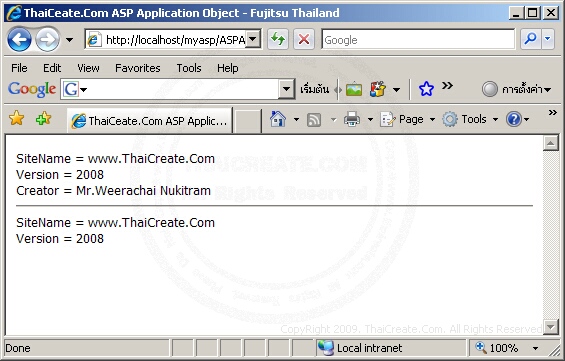Click the Print icon
This screenshot has height=361, width=565.
[x=352, y=119]
